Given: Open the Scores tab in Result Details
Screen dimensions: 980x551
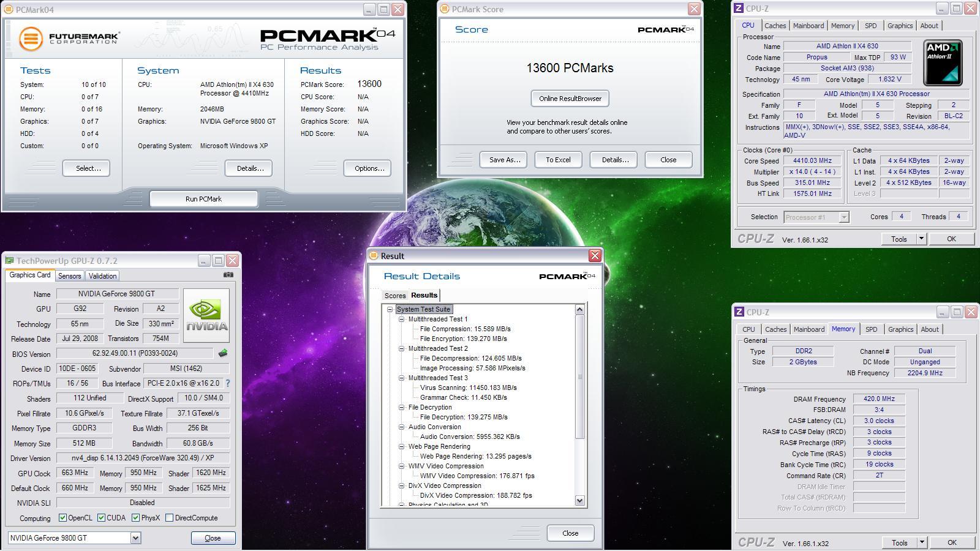Looking at the screenshot, I should pos(395,296).
